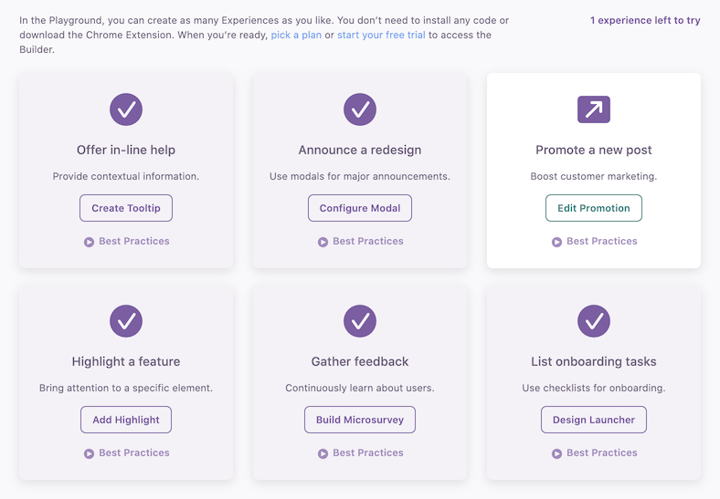Click play icon under Edit Promotion button

point(557,242)
